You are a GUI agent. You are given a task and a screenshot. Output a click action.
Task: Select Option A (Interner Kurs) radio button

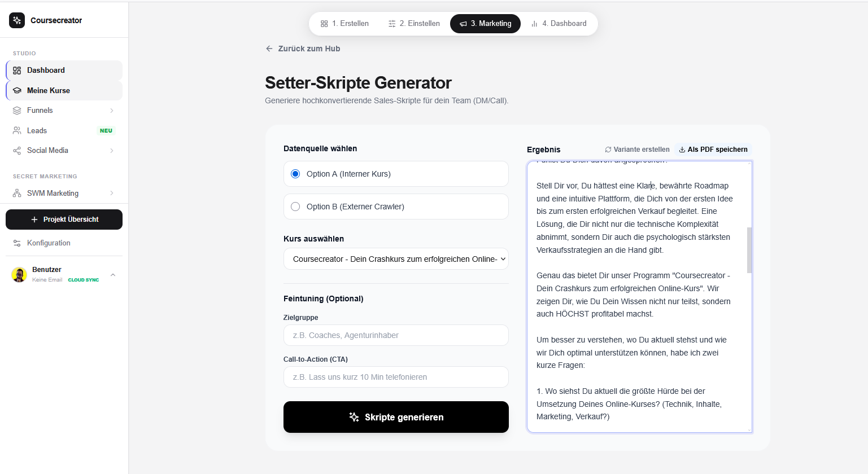point(295,174)
